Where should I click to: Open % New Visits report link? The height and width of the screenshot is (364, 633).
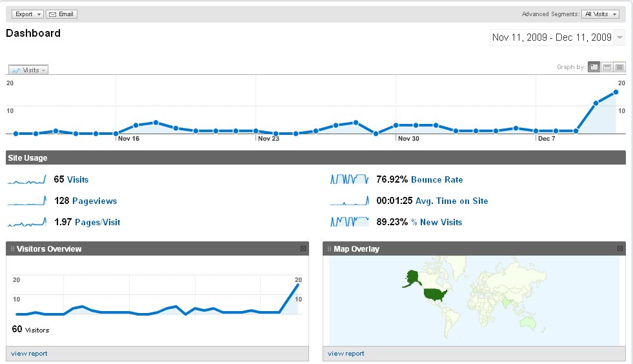pyautogui.click(x=436, y=223)
